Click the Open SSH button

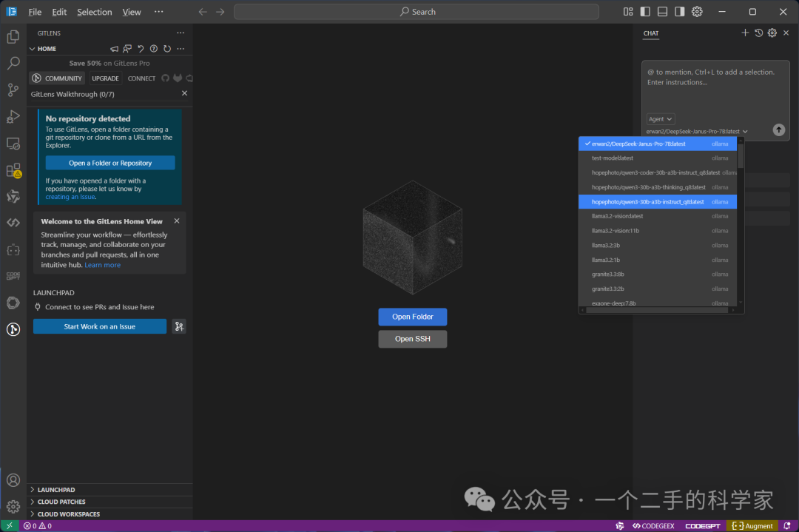click(413, 339)
